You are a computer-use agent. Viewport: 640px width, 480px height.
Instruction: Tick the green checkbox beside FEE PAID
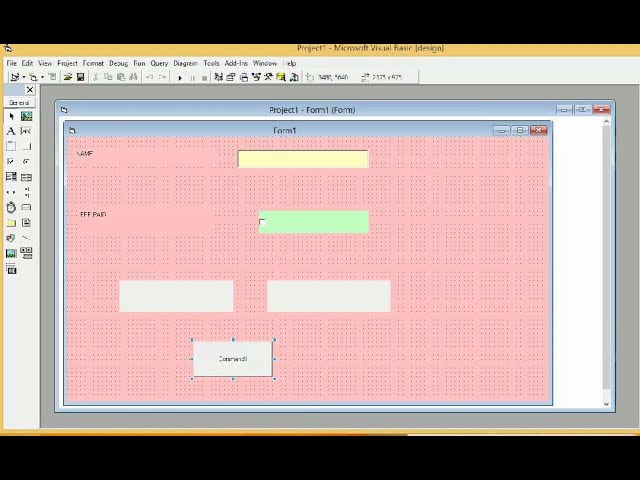pos(262,222)
